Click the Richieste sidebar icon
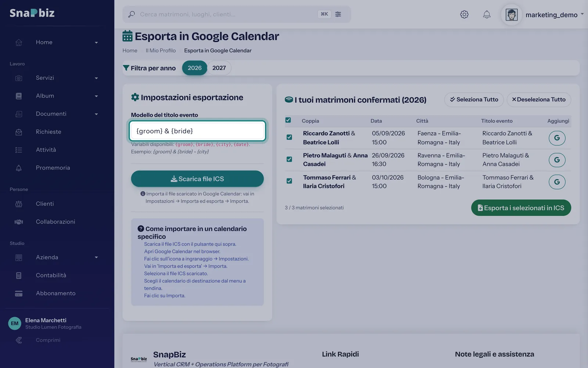The width and height of the screenshot is (588, 368). [x=19, y=132]
